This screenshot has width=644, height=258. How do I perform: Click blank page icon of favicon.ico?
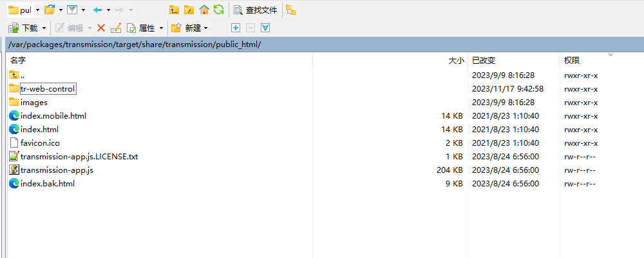pyautogui.click(x=14, y=143)
